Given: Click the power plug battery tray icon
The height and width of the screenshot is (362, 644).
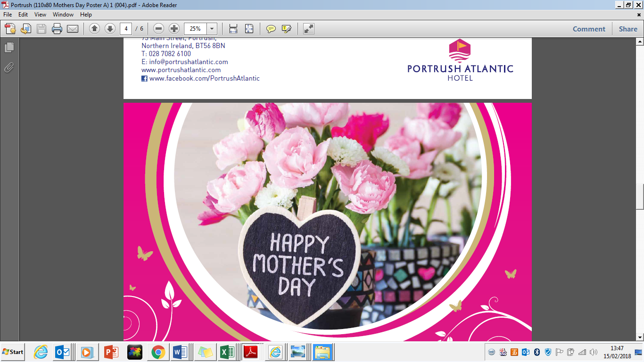Looking at the screenshot, I should click(570, 352).
